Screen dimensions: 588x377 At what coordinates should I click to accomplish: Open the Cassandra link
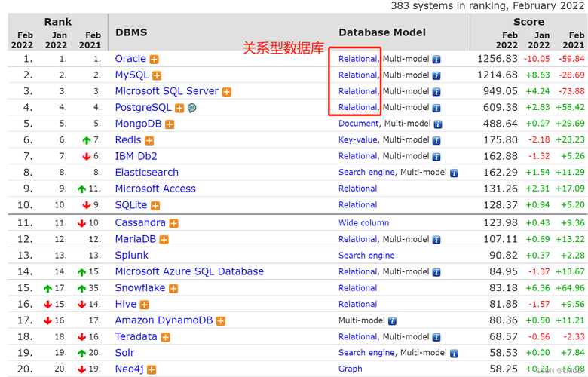(x=140, y=223)
